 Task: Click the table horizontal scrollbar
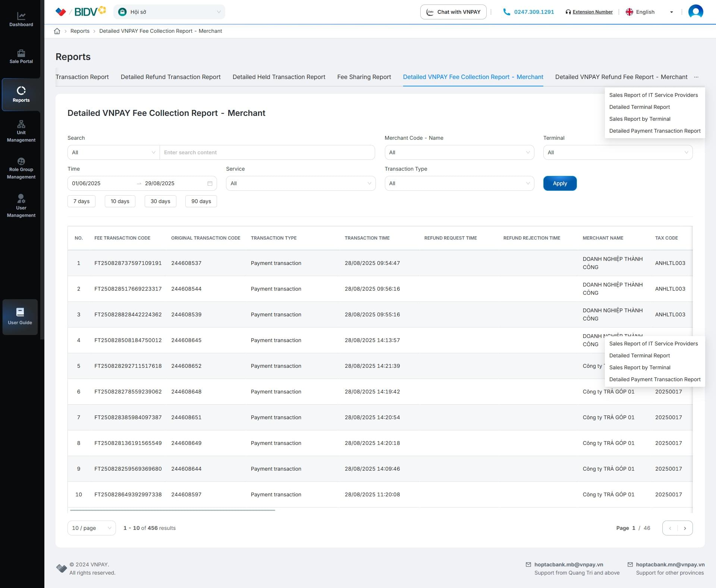point(172,510)
